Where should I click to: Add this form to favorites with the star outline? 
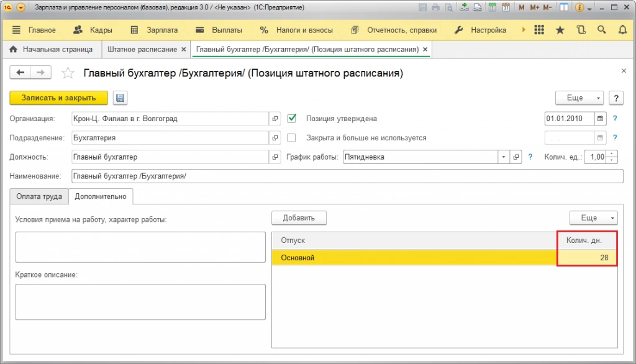click(68, 73)
